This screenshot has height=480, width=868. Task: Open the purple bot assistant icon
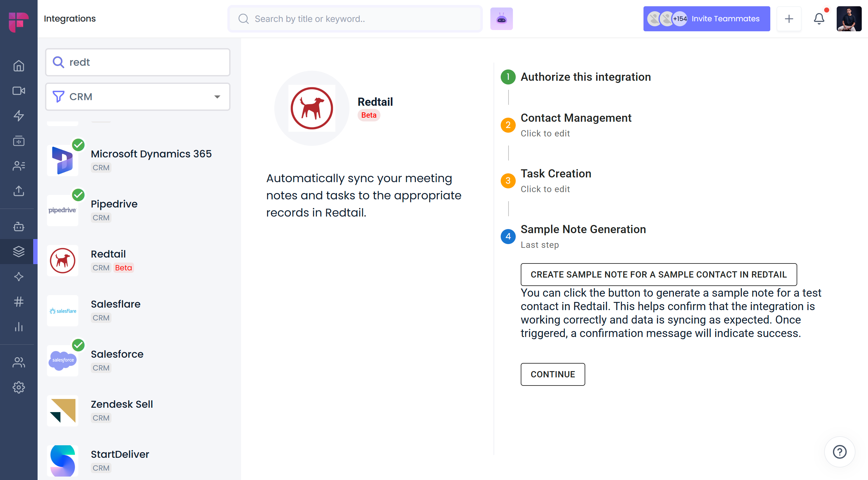pos(501,19)
